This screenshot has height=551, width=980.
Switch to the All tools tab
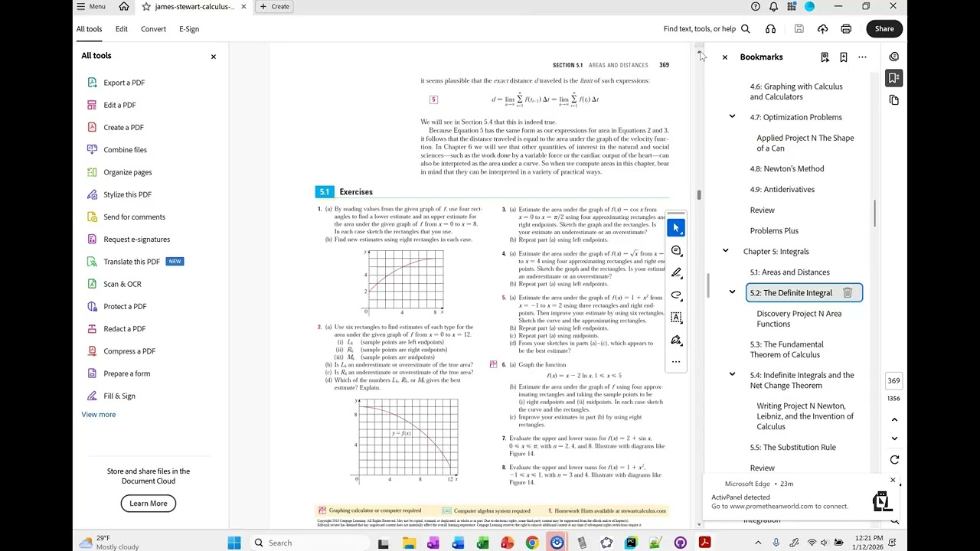89,29
